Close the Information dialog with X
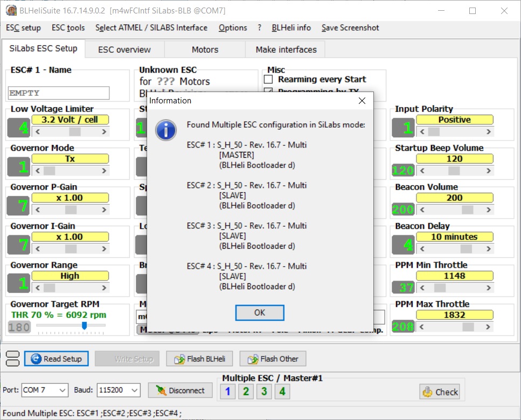The width and height of the screenshot is (521, 420). [x=362, y=101]
